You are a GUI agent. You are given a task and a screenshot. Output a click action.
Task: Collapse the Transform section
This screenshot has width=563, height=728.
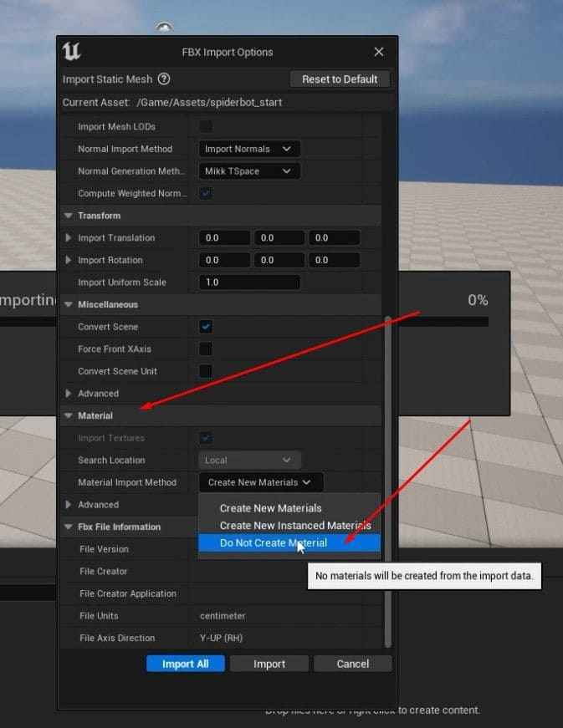point(69,216)
